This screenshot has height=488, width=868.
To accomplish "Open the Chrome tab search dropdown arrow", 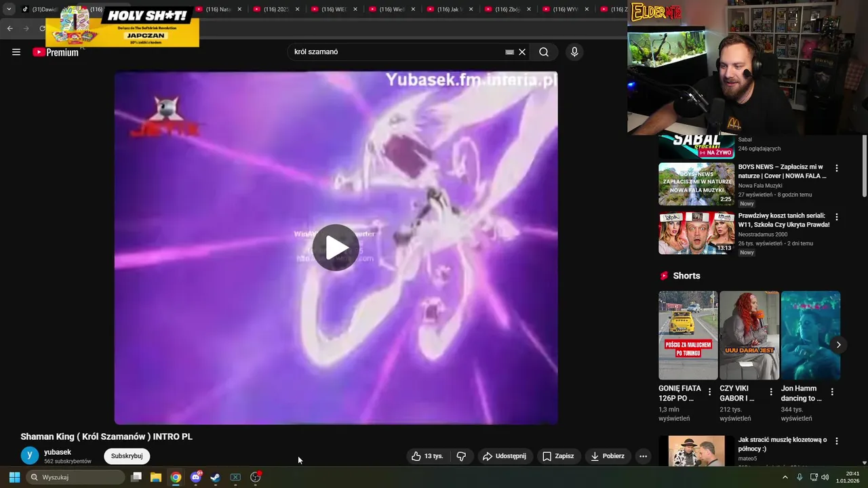I will coord(9,9).
